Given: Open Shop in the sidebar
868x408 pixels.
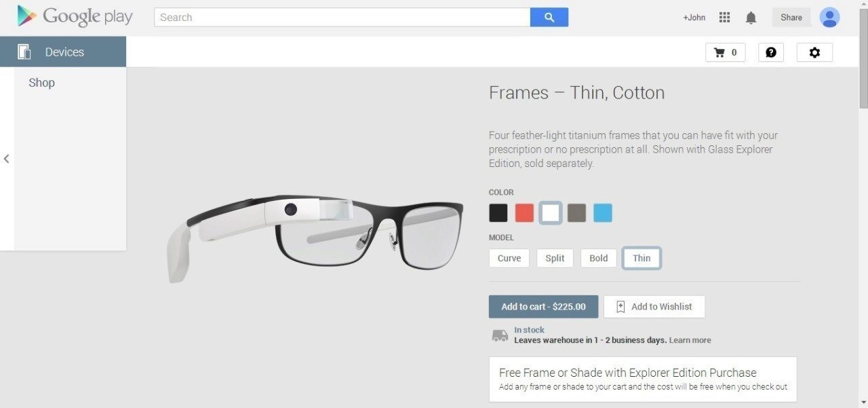Looking at the screenshot, I should [41, 83].
